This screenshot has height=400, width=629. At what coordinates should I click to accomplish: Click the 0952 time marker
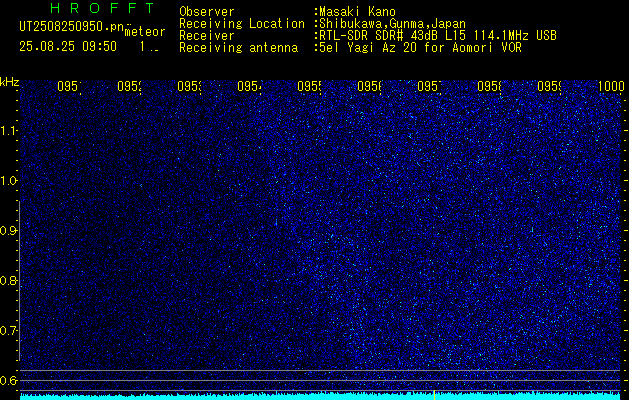pos(129,86)
